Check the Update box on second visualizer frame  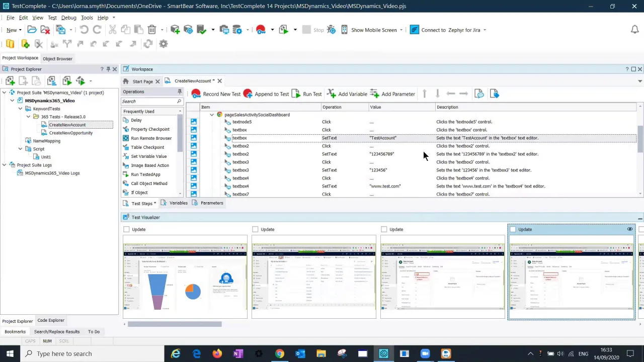[x=256, y=229]
